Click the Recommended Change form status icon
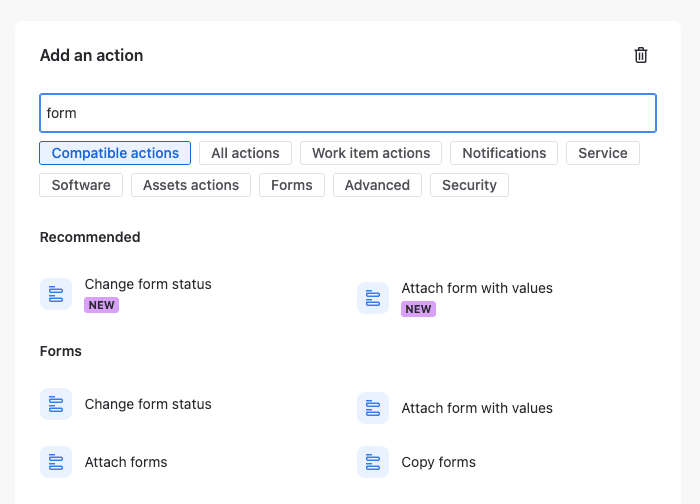The width and height of the screenshot is (700, 504). tap(56, 294)
